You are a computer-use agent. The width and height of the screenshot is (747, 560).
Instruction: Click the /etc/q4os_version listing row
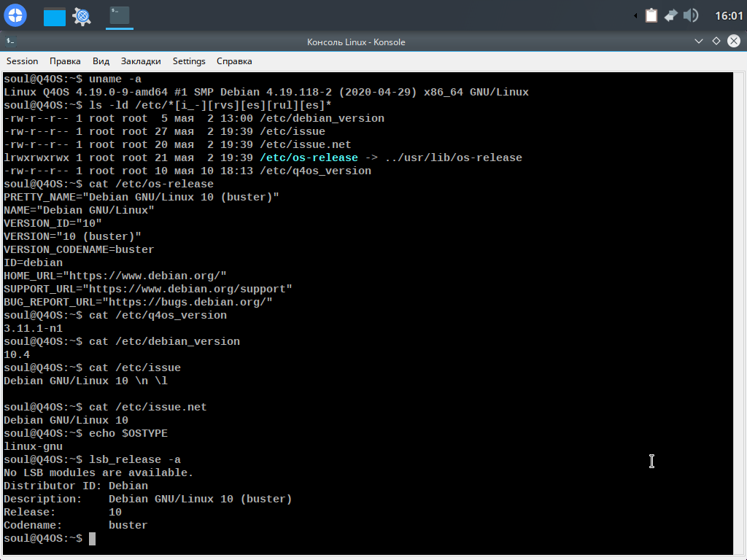tap(187, 171)
